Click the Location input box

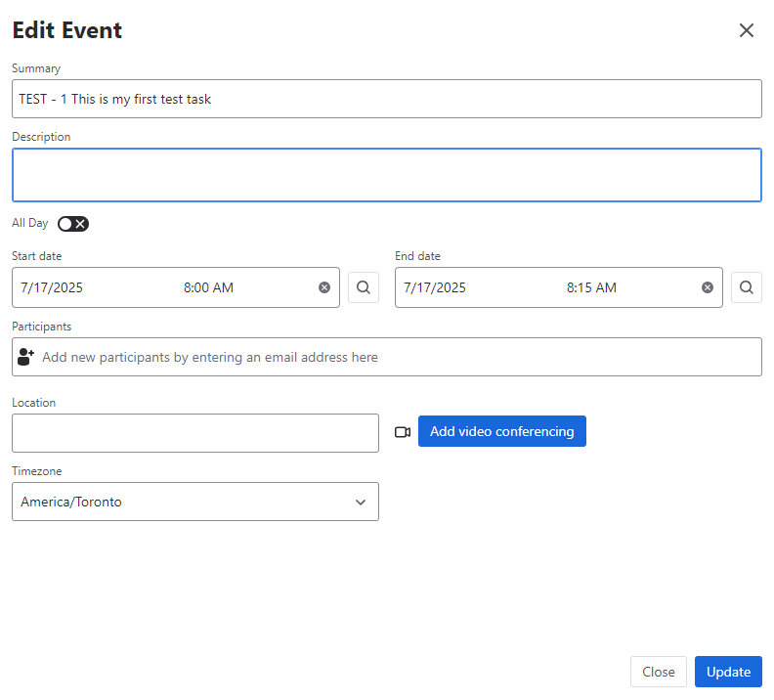pos(195,433)
